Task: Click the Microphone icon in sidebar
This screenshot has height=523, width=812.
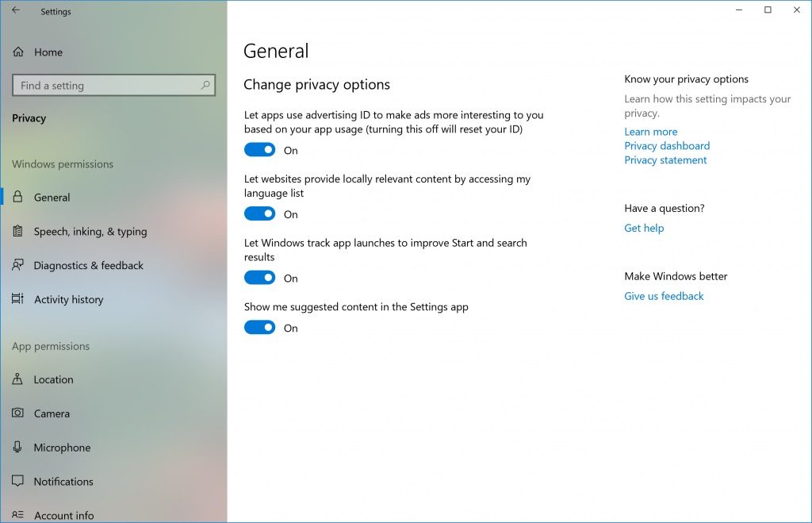Action: (18, 448)
